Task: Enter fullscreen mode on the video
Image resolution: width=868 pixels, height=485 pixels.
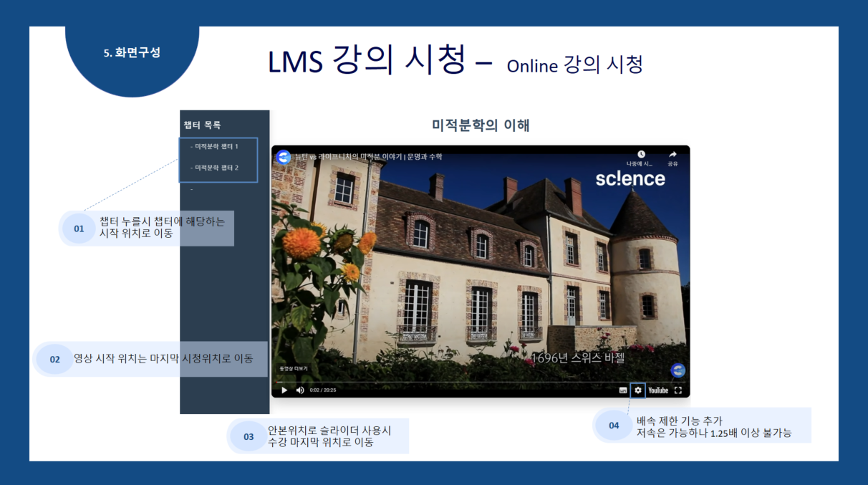Action: pyautogui.click(x=678, y=390)
